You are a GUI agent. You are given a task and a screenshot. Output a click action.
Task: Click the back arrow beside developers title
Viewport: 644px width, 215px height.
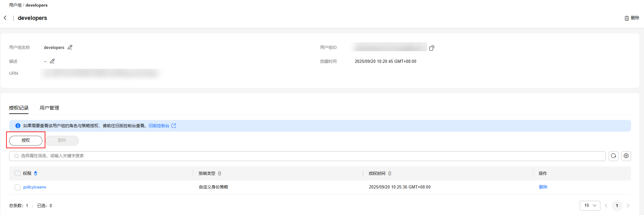[x=5, y=18]
